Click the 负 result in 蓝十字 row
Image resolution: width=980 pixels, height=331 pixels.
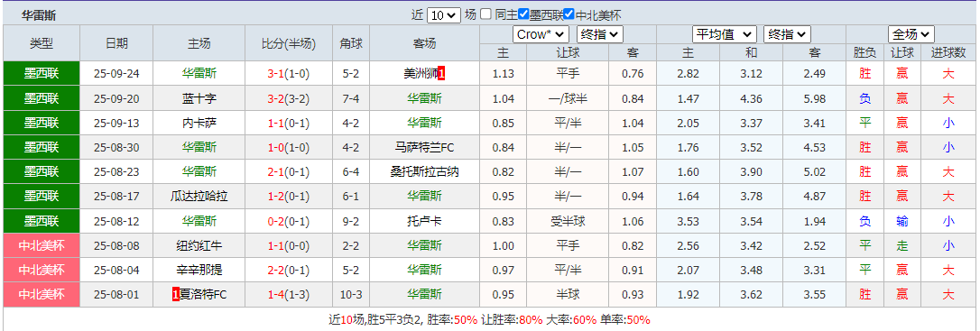pos(865,98)
